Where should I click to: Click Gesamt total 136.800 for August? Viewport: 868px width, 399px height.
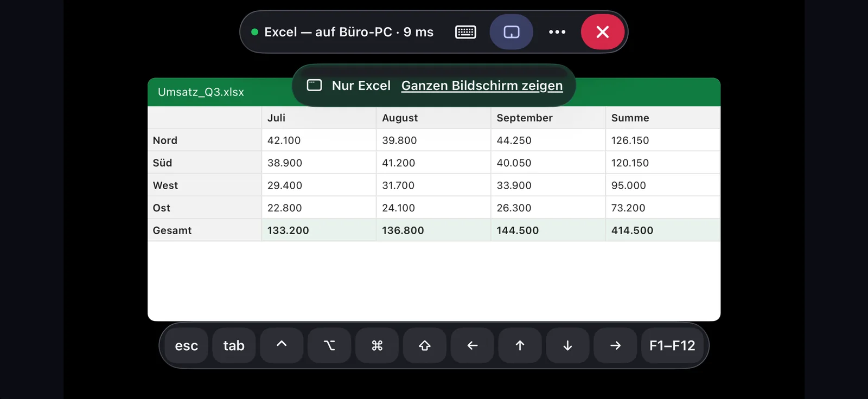point(433,230)
